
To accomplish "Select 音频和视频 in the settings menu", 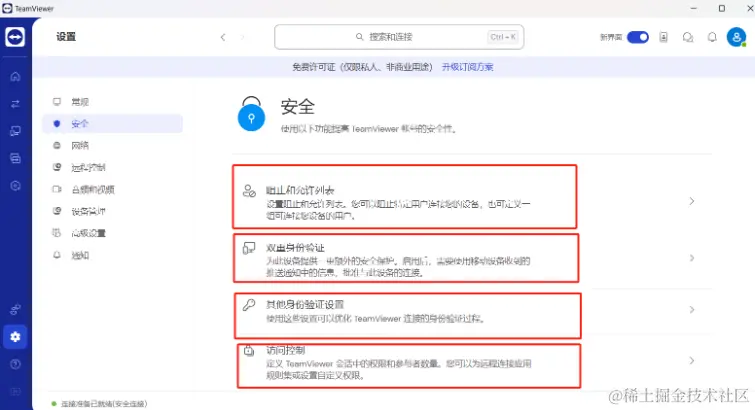I will click(x=113, y=189).
